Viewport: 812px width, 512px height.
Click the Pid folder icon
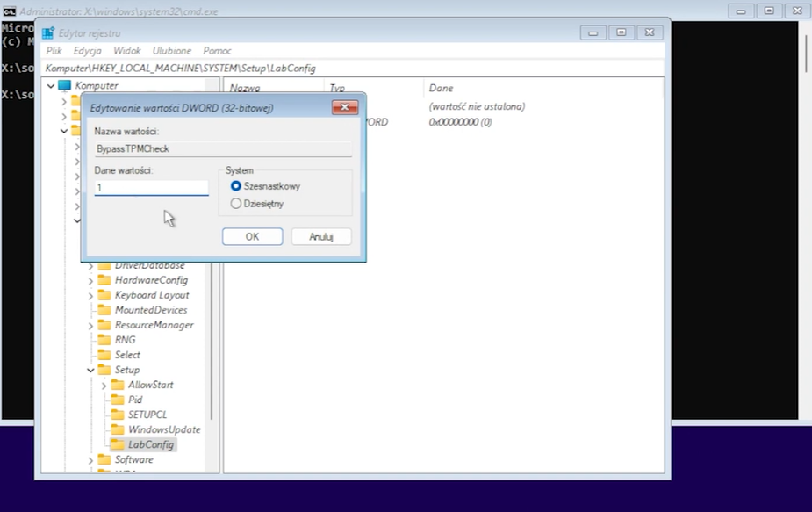click(119, 400)
